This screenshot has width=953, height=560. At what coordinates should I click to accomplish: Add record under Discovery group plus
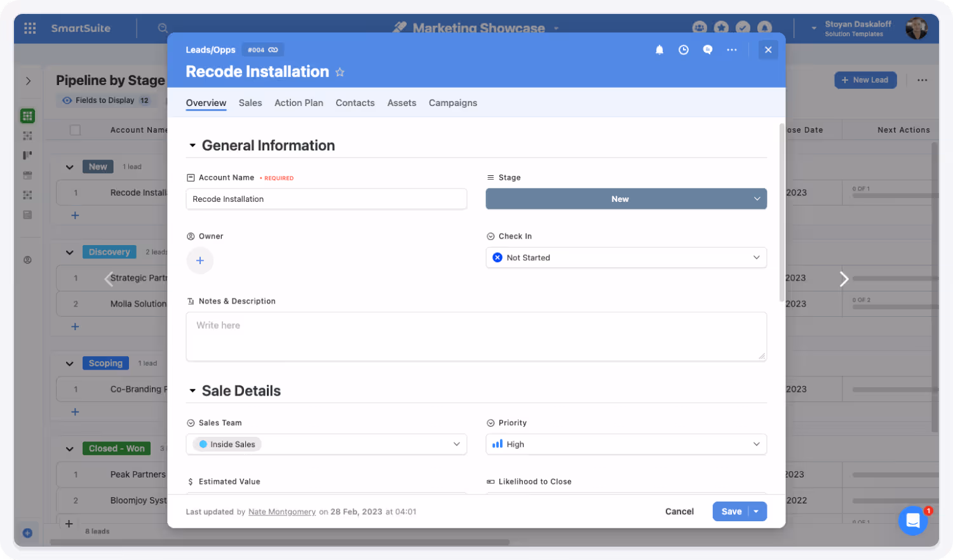[x=75, y=326]
